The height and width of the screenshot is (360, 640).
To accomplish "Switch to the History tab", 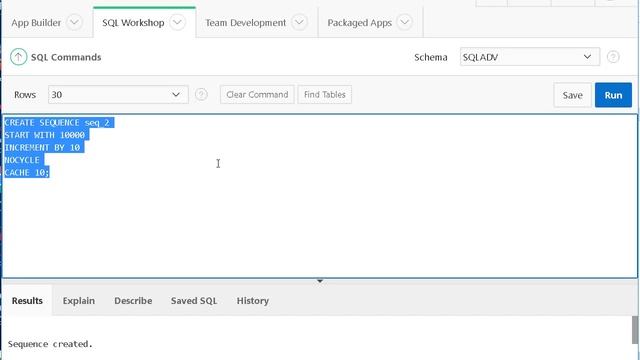I will coord(253,301).
